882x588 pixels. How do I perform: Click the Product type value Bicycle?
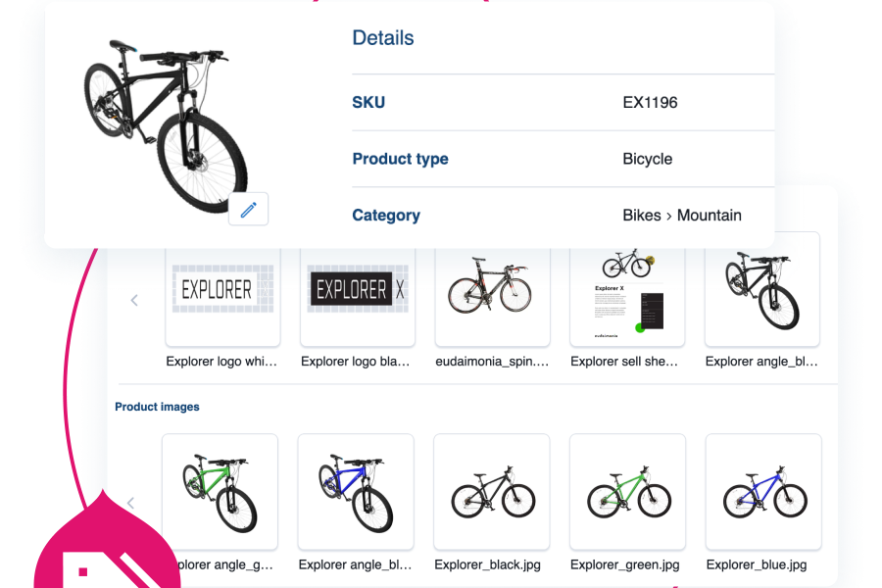[648, 159]
